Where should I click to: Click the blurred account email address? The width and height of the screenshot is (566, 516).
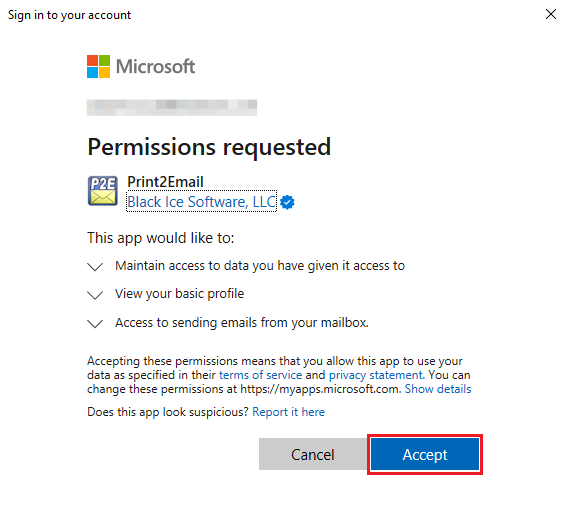pos(172,108)
